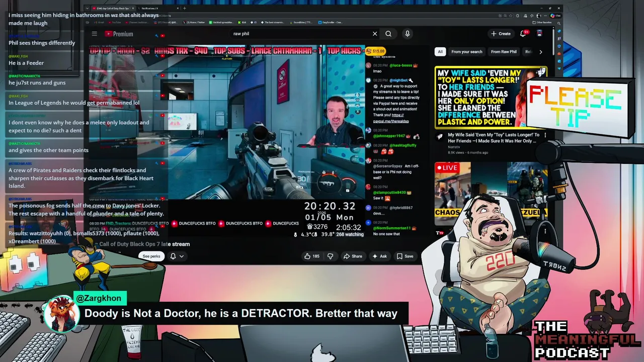This screenshot has width=644, height=362.
Task: Open the "My Wife Said 'Even My Toy'" title link
Action: [494, 138]
